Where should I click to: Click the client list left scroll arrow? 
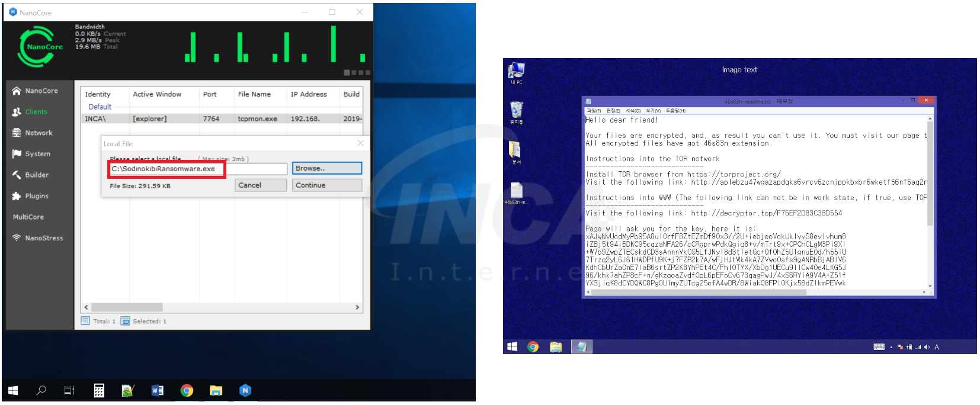[x=87, y=307]
